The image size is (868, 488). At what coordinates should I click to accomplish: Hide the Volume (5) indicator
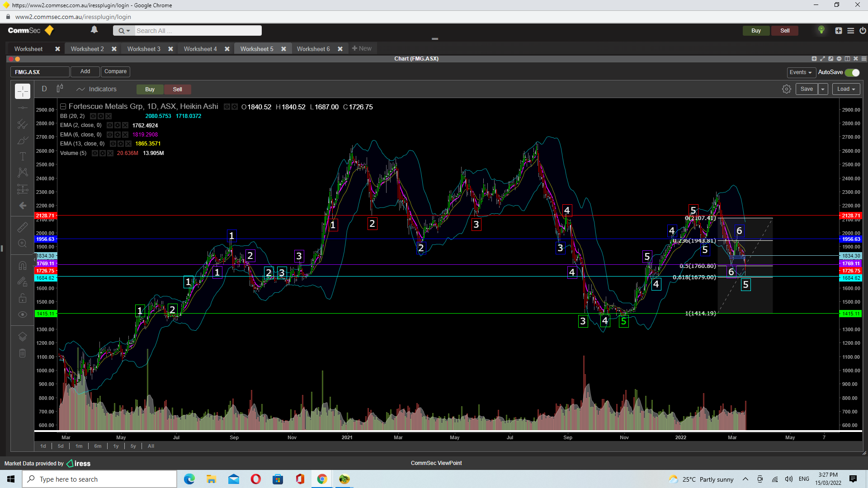coord(95,153)
